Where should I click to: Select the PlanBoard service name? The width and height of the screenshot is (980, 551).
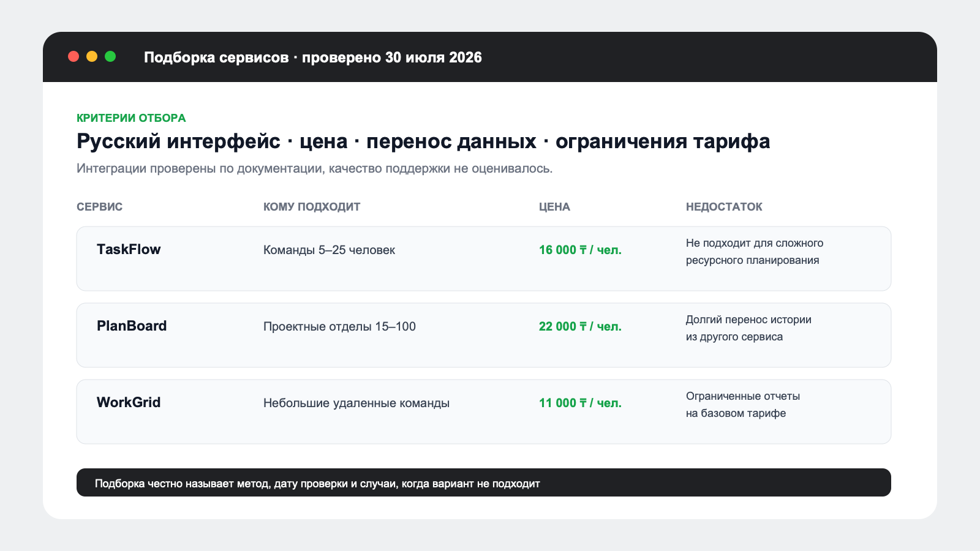point(132,326)
